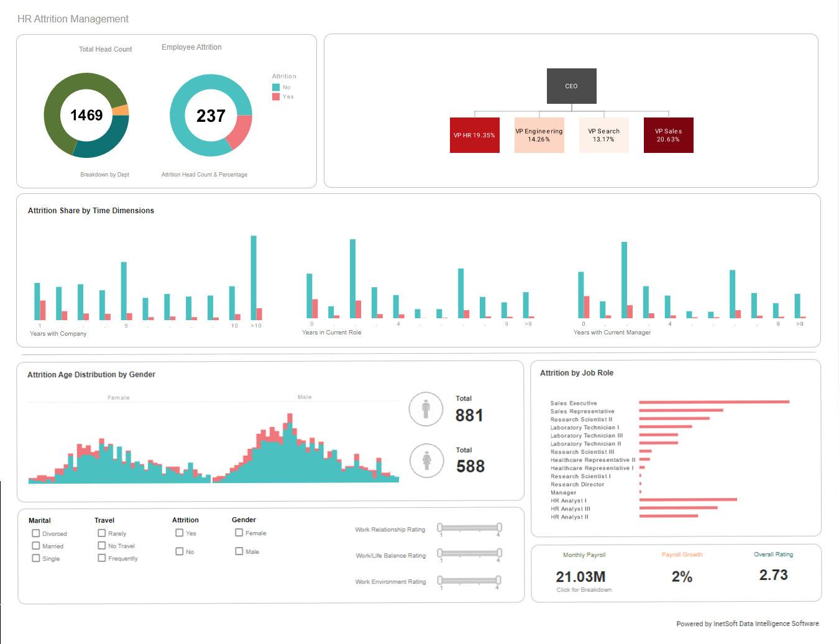Image resolution: width=839 pixels, height=644 pixels.
Task: Select the VP Sales 20.63% box
Action: pyautogui.click(x=669, y=135)
